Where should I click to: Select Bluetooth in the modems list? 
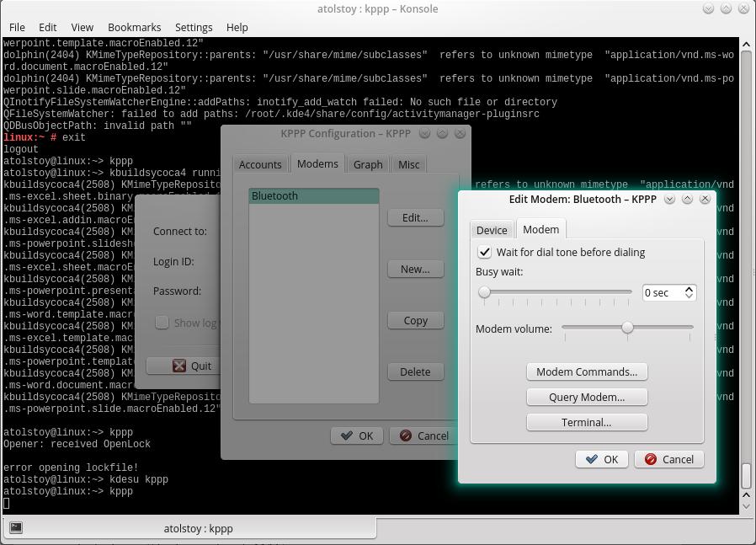point(313,195)
